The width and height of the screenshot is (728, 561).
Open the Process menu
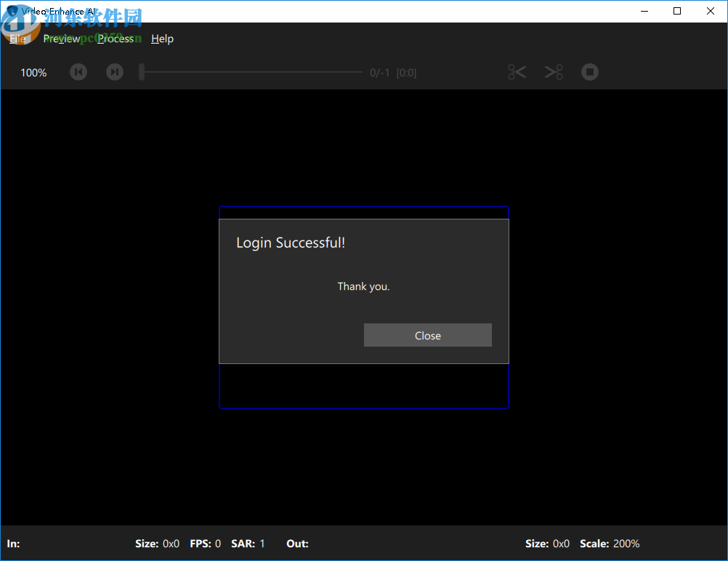116,39
